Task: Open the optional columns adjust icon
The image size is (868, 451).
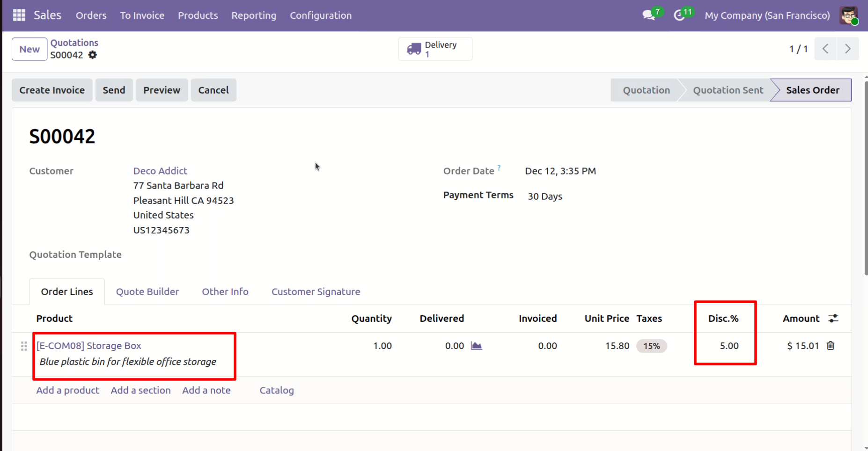Action: (833, 319)
